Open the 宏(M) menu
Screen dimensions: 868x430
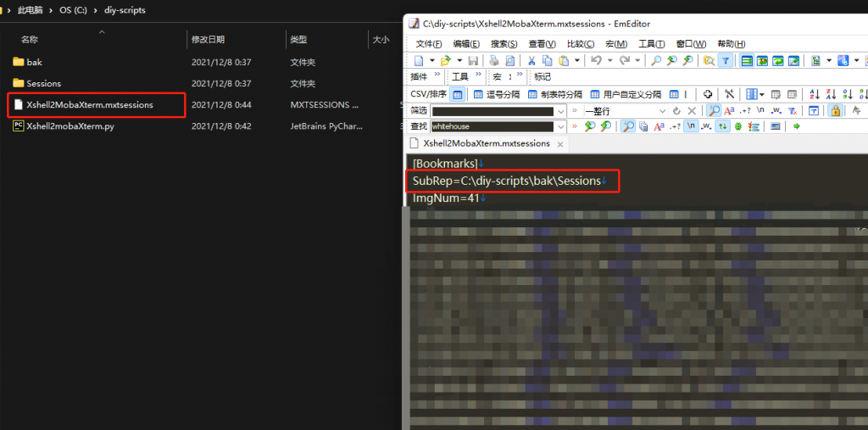pos(616,44)
